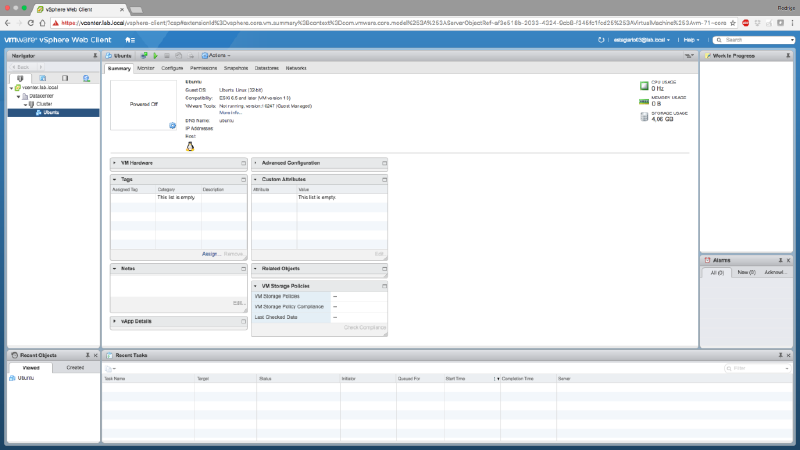Open the Help dropdown menu
This screenshot has height=450, width=800.
tap(692, 40)
